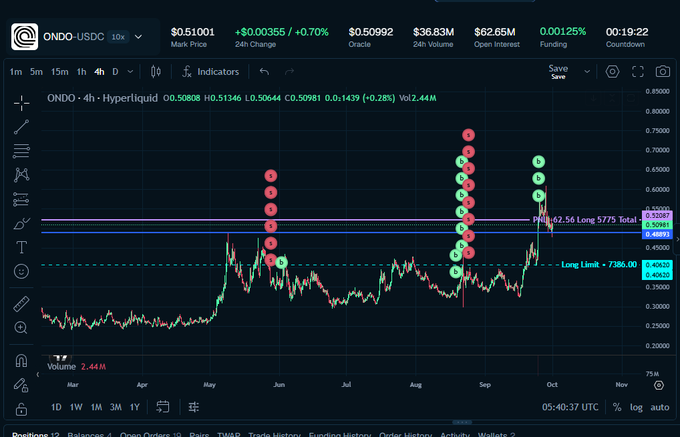The width and height of the screenshot is (680, 437).
Task: Click the buy marker near June
Action: coord(281,262)
